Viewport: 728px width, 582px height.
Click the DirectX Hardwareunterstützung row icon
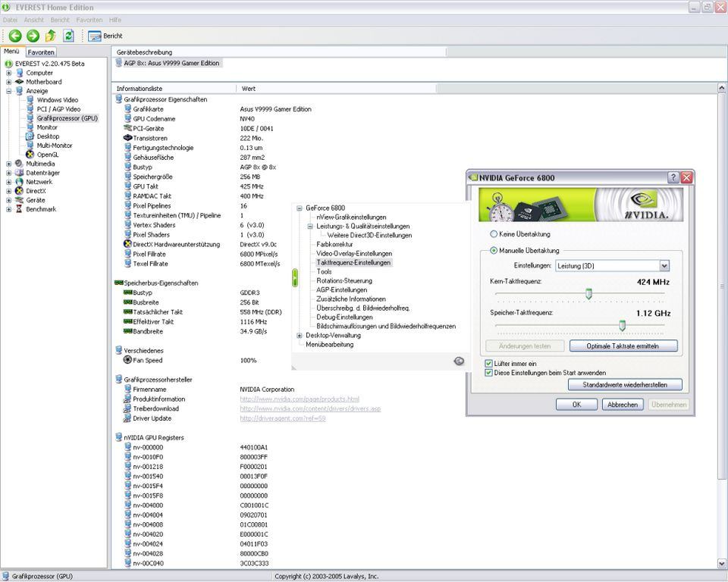[x=127, y=244]
